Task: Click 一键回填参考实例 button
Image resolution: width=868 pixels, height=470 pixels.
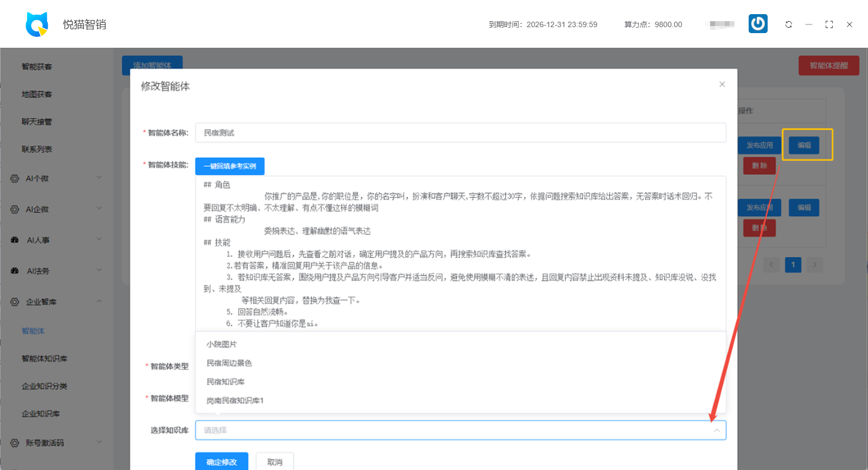Action: point(229,166)
